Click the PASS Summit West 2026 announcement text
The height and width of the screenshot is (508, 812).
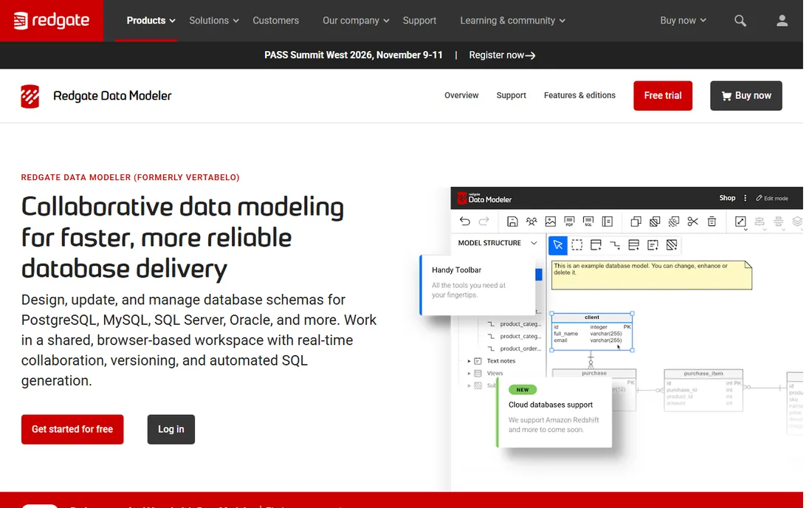(353, 55)
